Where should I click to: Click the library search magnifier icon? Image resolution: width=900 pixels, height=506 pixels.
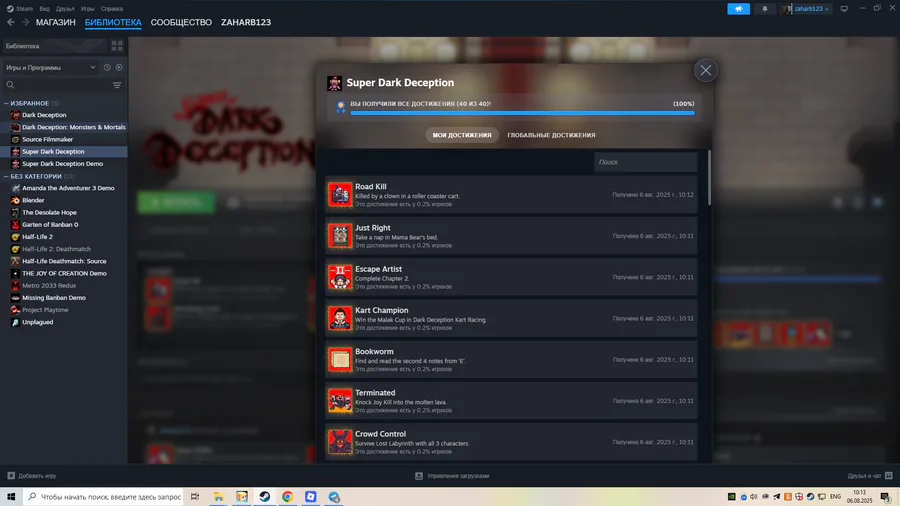point(10,85)
